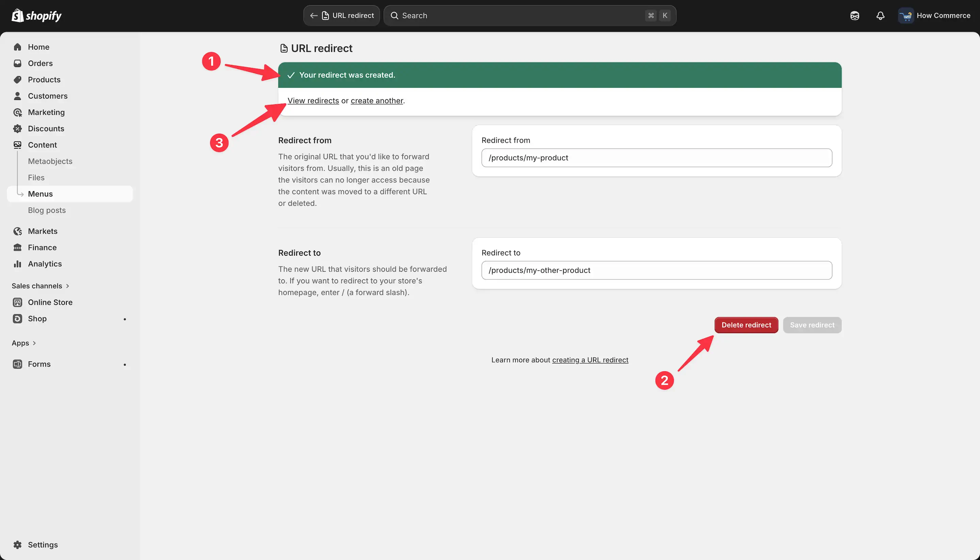This screenshot has height=560, width=980.
Task: Click the View redirects link
Action: click(x=313, y=101)
